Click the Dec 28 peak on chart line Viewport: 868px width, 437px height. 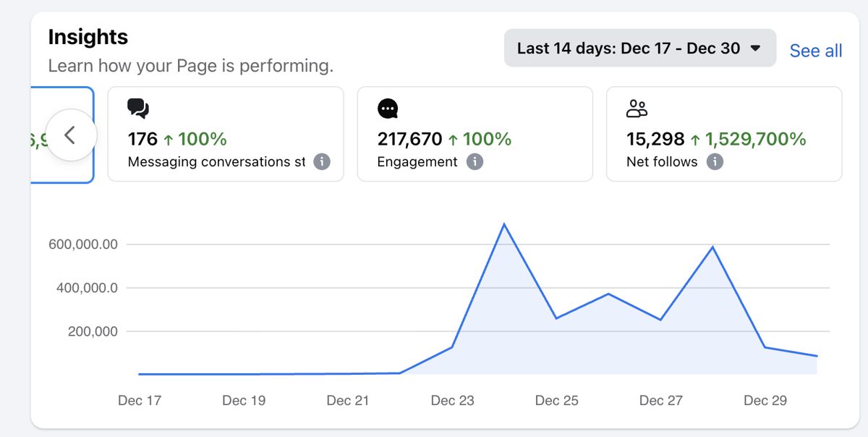(713, 247)
